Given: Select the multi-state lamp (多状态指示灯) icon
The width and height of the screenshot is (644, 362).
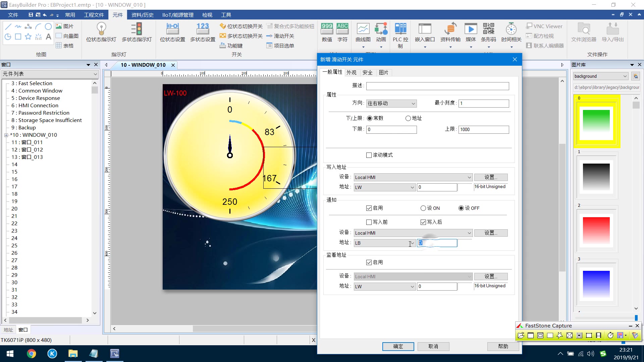Looking at the screenshot, I should (137, 29).
